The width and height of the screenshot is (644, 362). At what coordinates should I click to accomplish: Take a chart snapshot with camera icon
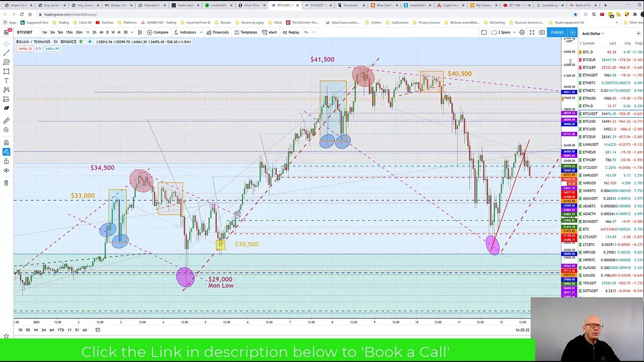542,32
